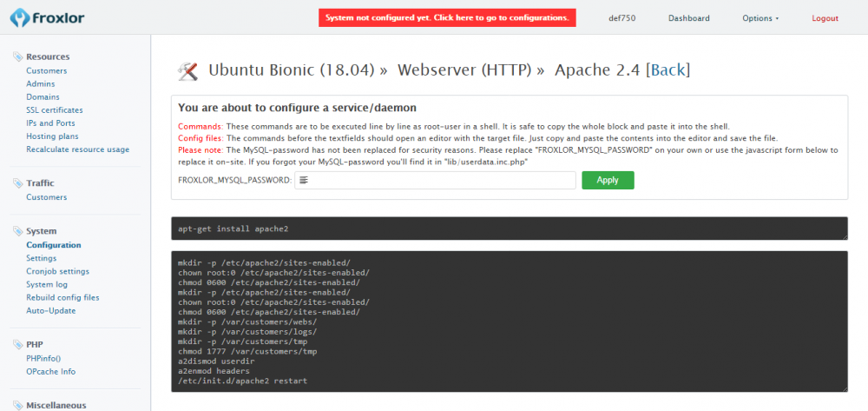
Task: Click the icon inside the password field
Action: (304, 181)
